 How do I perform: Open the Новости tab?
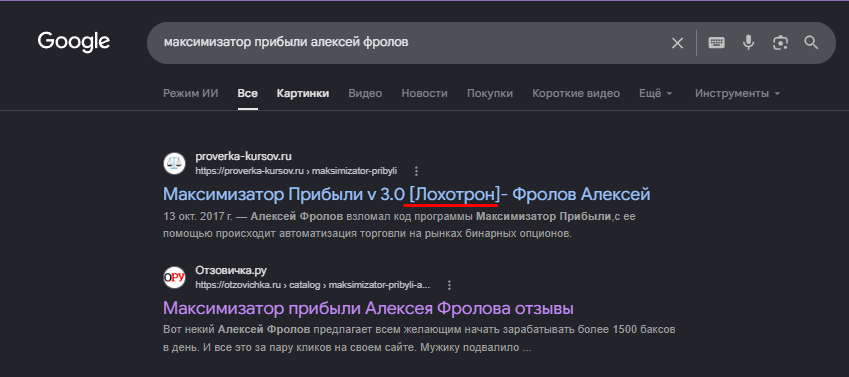[424, 94]
